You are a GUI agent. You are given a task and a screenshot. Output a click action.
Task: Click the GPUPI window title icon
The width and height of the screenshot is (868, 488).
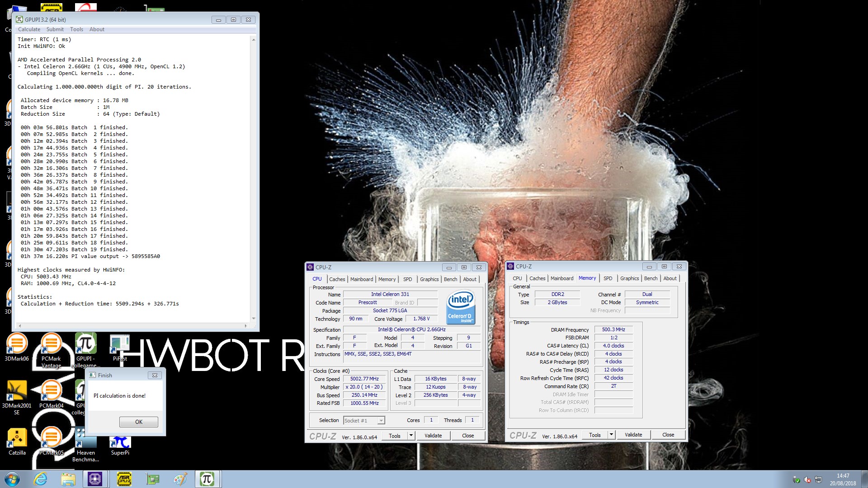(x=19, y=19)
